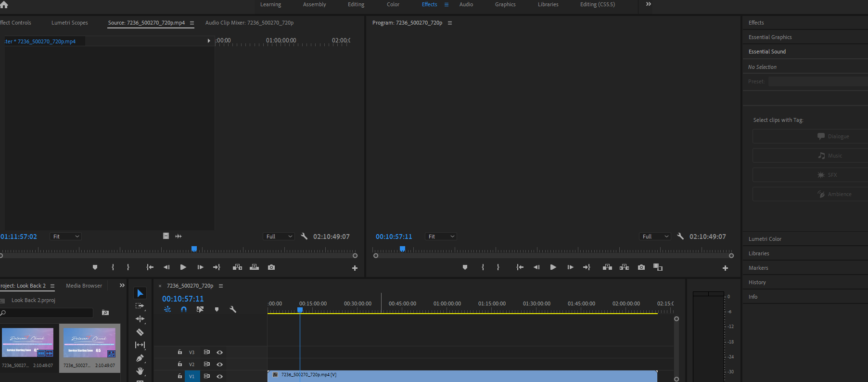Toggle track lock for V3
This screenshot has width=868, height=382.
coord(180,352)
